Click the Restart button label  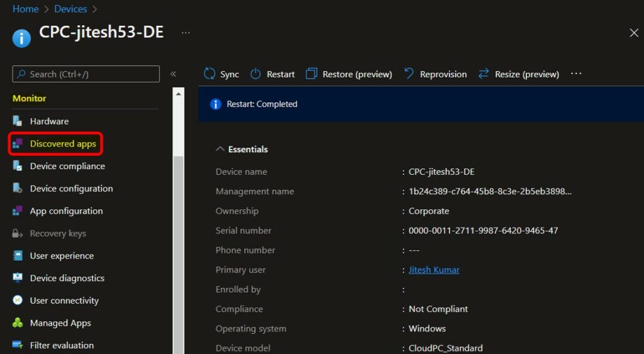[x=280, y=74]
